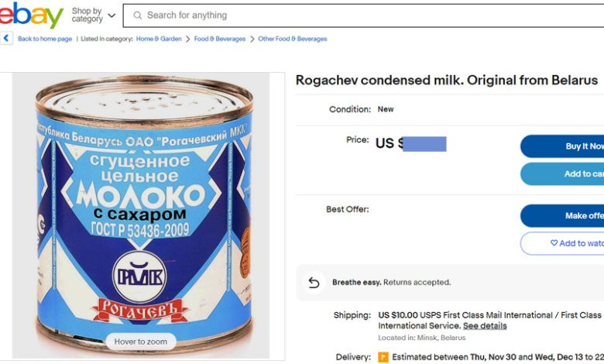Open the Food & Beverages breadcrumb

click(x=220, y=39)
